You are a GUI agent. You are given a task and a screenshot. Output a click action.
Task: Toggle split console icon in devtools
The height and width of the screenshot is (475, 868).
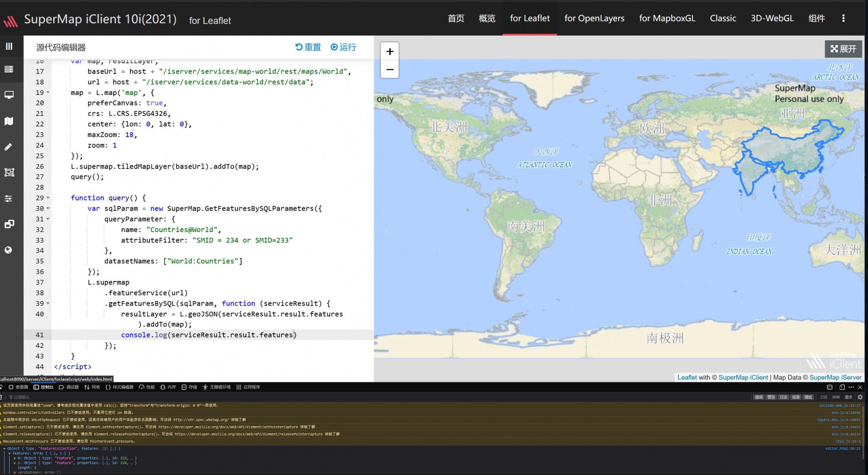[830, 387]
